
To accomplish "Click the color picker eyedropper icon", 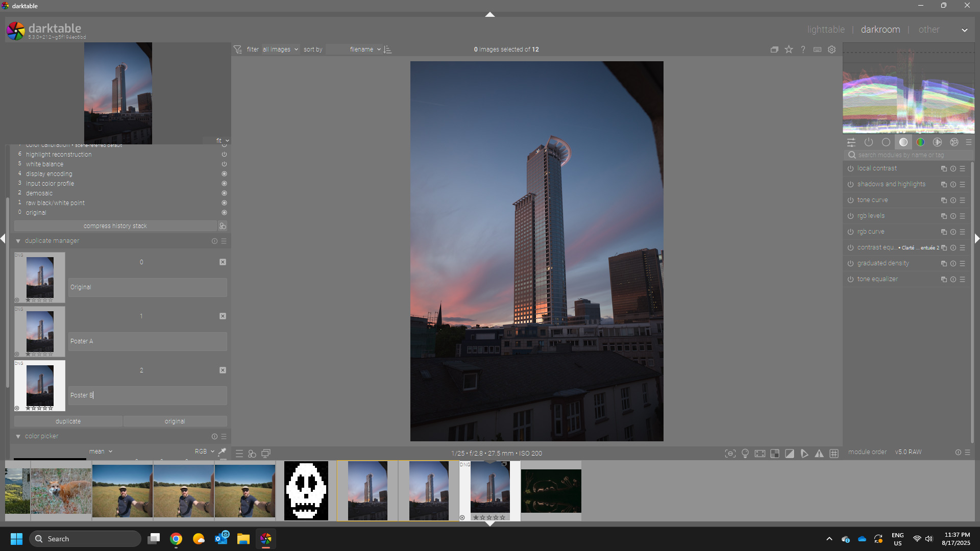I will (222, 452).
